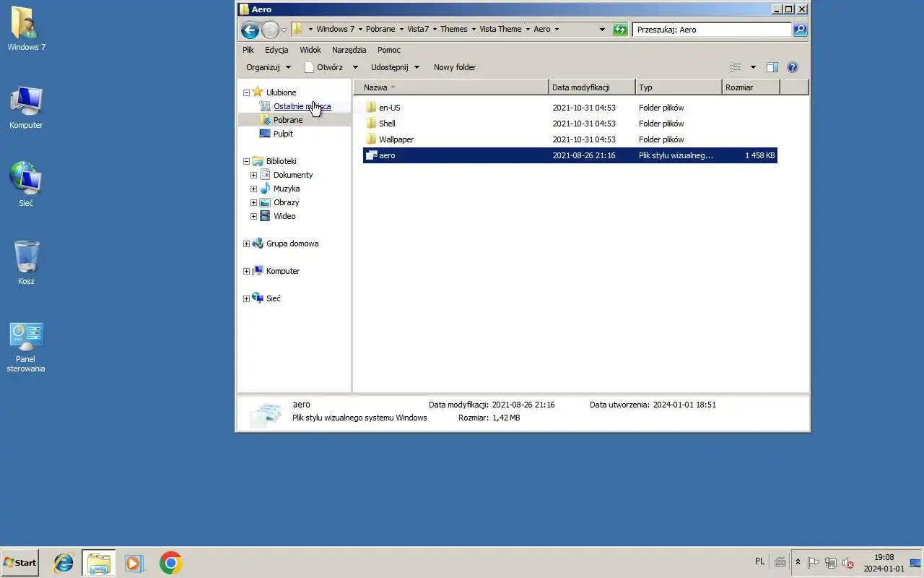Sort by the Nazwa column header

[451, 87]
